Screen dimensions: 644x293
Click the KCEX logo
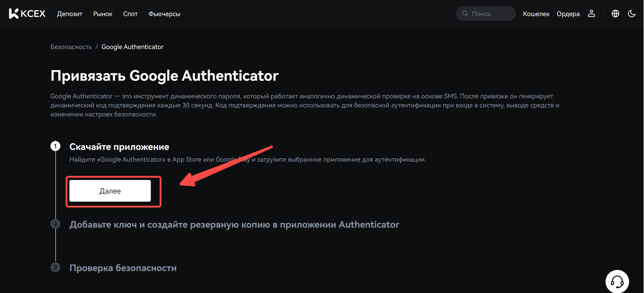(x=27, y=14)
